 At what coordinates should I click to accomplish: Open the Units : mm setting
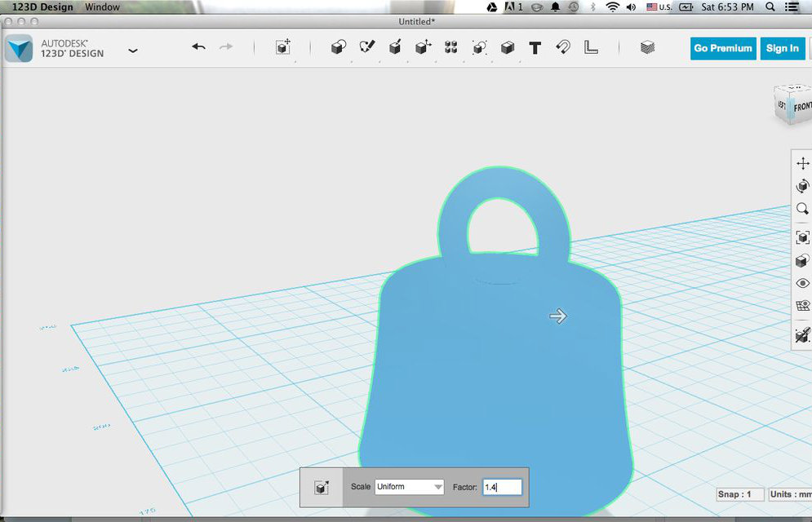pyautogui.click(x=790, y=494)
